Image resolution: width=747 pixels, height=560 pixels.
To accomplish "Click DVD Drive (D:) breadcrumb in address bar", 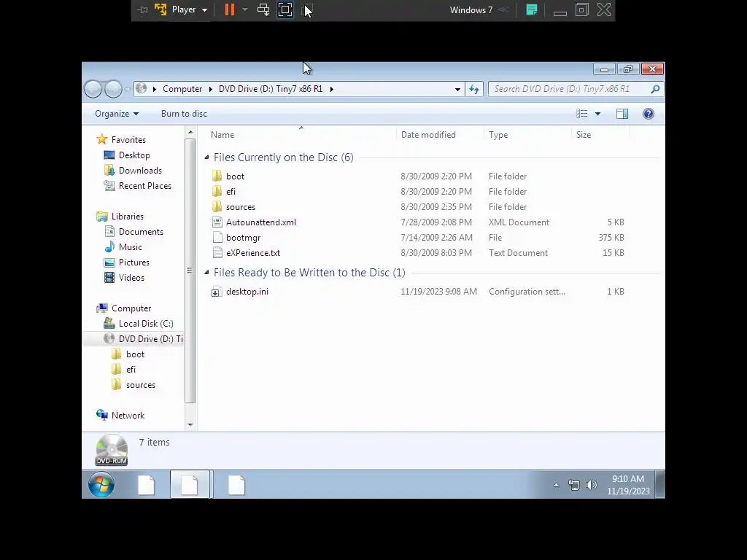I will tap(271, 89).
